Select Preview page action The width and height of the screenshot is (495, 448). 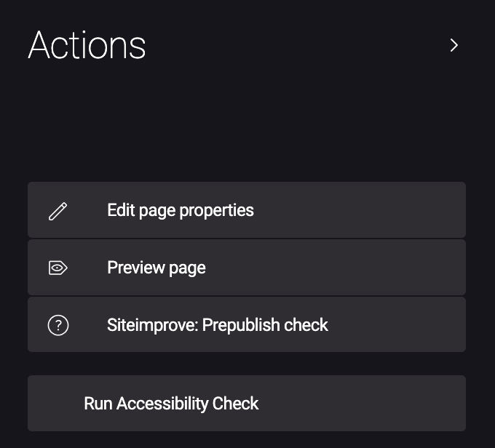tap(247, 267)
